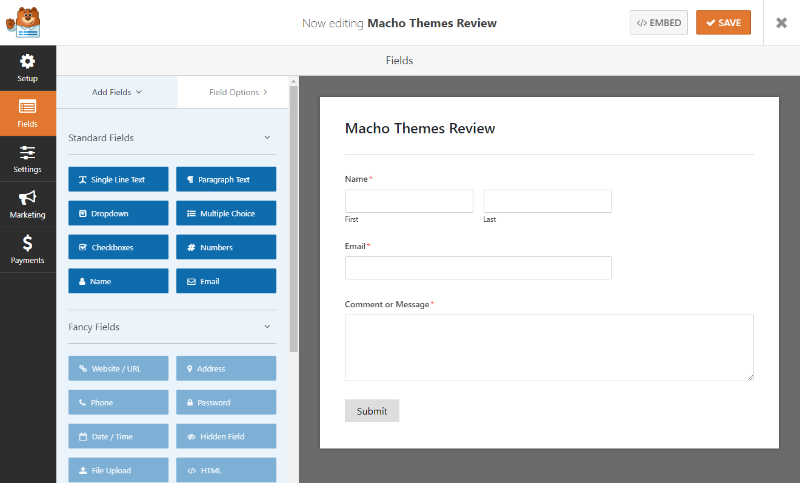800x483 pixels.
Task: Add a File Upload field
Action: tap(118, 470)
